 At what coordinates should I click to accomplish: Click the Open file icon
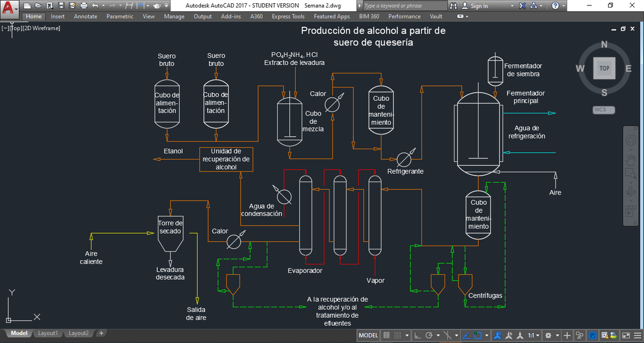point(39,5)
